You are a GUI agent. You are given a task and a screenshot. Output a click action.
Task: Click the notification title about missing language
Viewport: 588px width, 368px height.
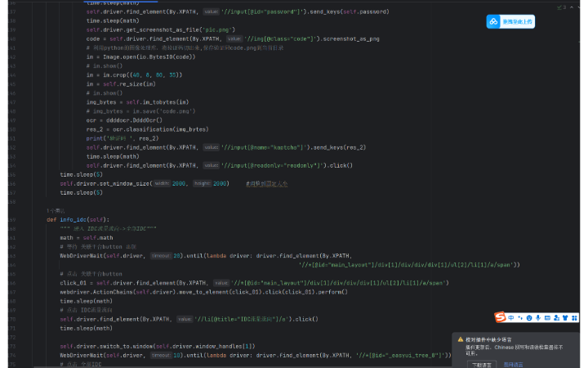[488, 339]
